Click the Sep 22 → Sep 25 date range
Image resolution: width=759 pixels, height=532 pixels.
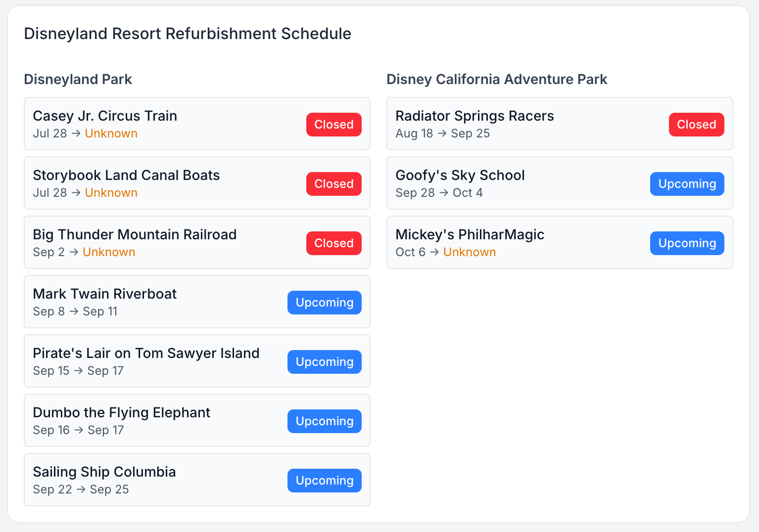81,489
